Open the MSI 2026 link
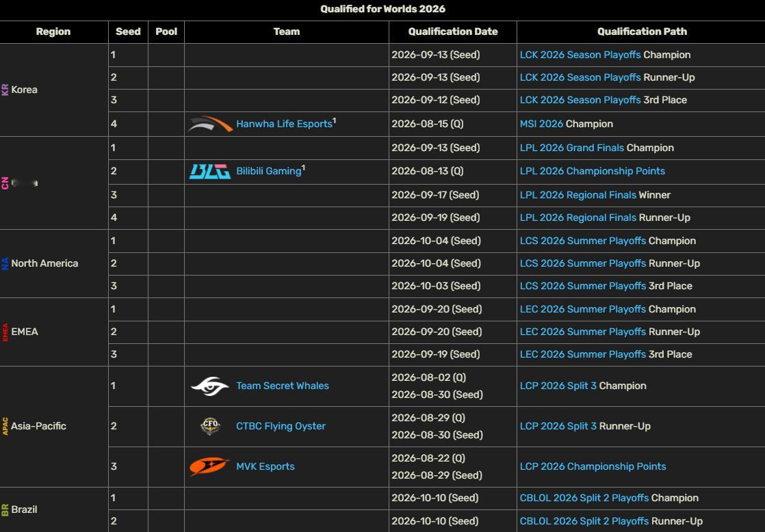 coord(541,124)
